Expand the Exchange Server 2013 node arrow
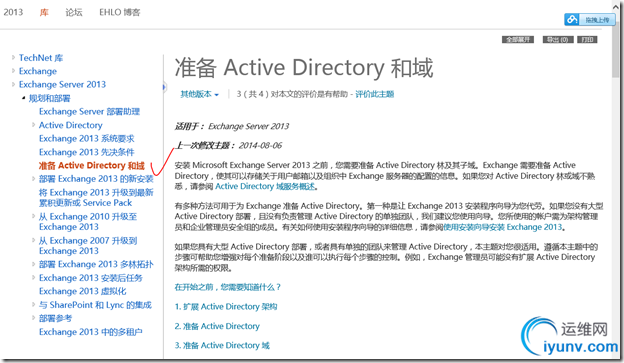Screen dimensions: 624x363 pos(13,84)
